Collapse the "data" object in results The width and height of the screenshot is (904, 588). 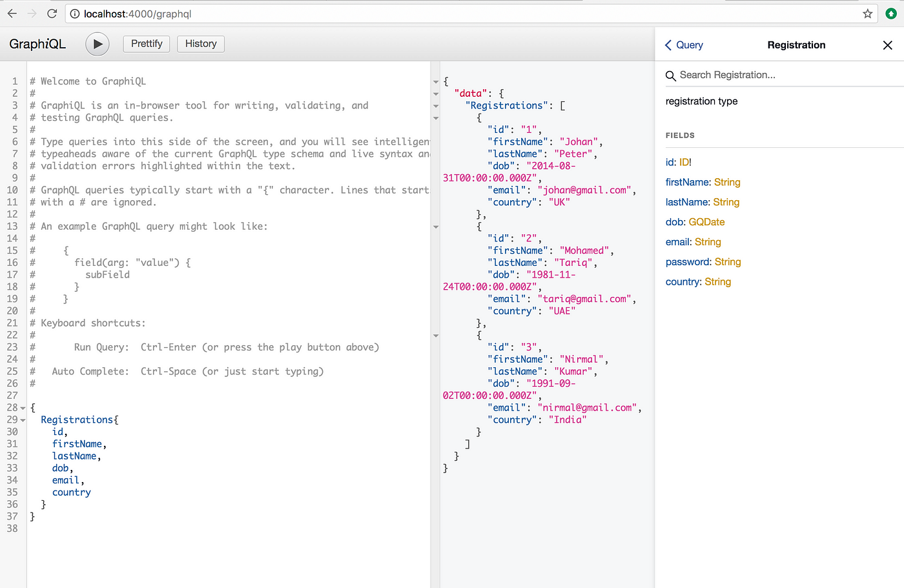click(x=436, y=94)
